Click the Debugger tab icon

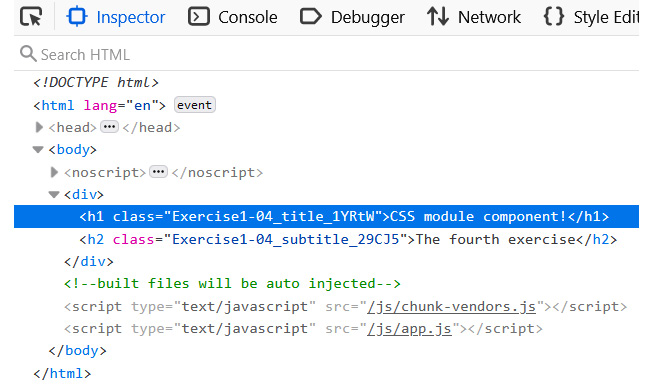tap(311, 17)
